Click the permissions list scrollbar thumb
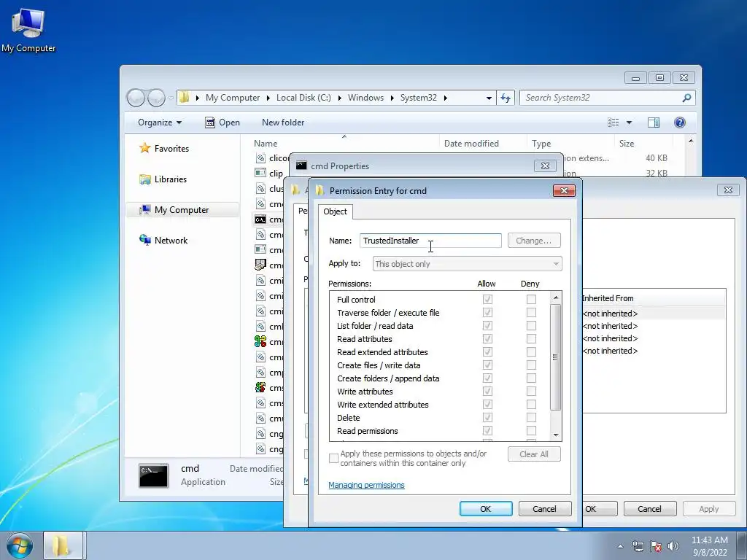The image size is (747, 560). [555, 357]
